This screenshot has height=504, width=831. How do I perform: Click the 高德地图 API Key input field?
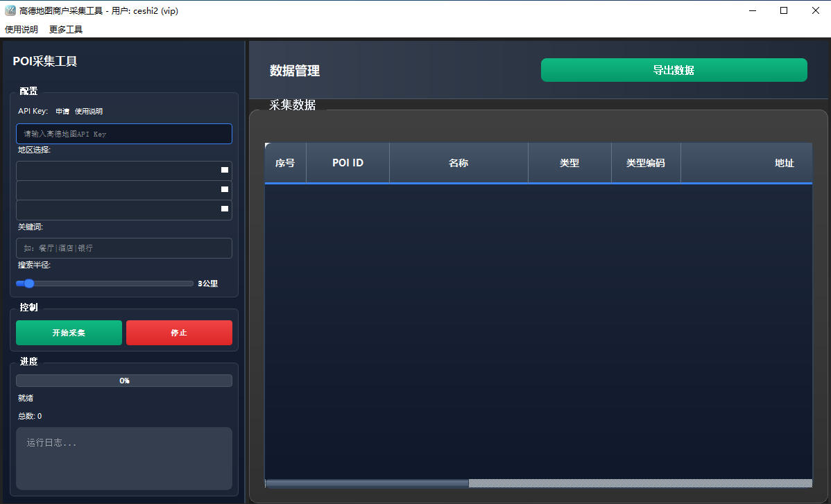(x=123, y=134)
